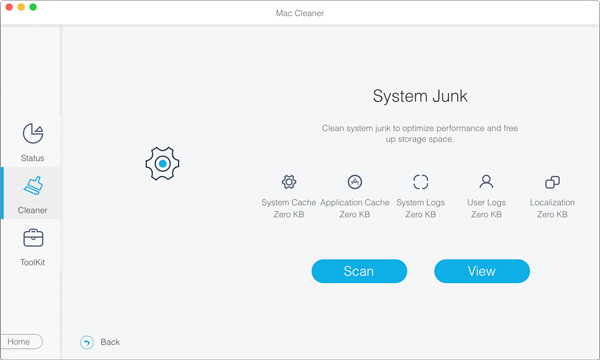Click the System Junk heading
Image resolution: width=600 pixels, height=360 pixels.
420,96
